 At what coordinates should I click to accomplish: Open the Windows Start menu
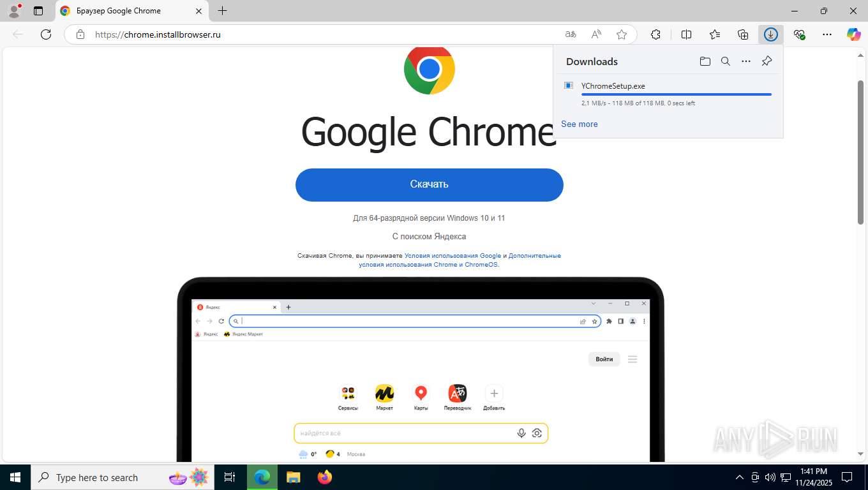click(x=15, y=477)
